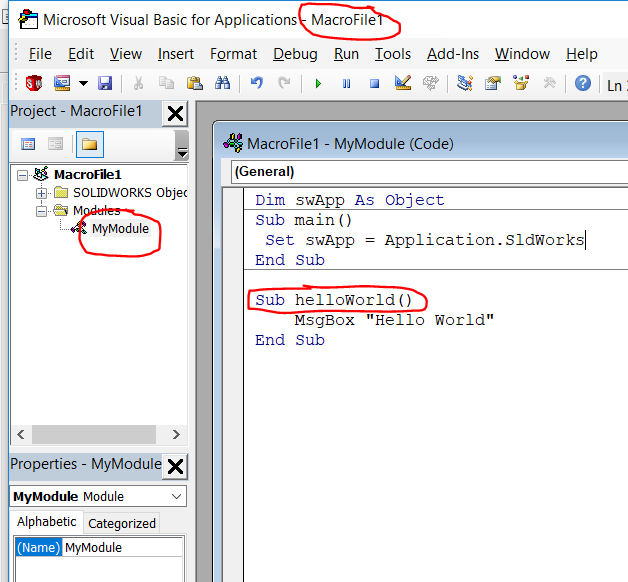The width and height of the screenshot is (628, 582).
Task: Select the MacroFile1 project tree item
Action: click(88, 175)
